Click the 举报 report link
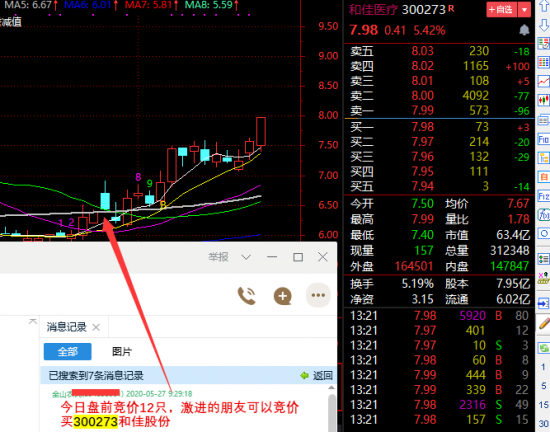550x432 pixels. (x=218, y=257)
